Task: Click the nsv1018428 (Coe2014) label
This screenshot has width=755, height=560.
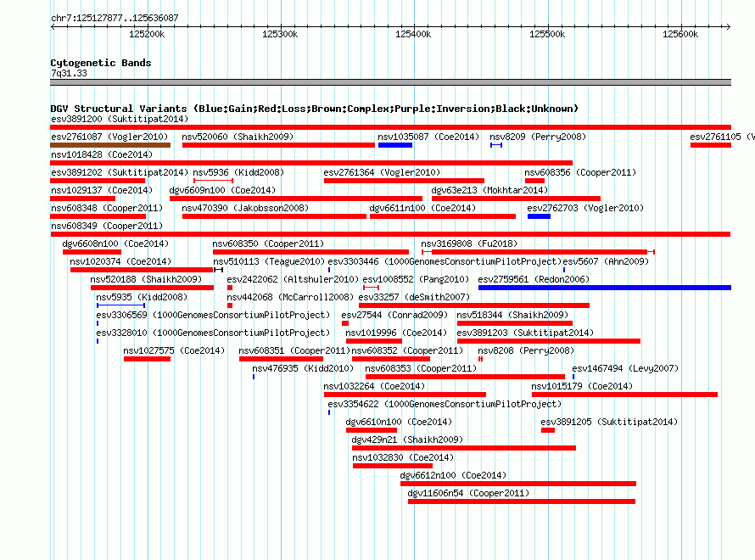Action: (x=102, y=154)
